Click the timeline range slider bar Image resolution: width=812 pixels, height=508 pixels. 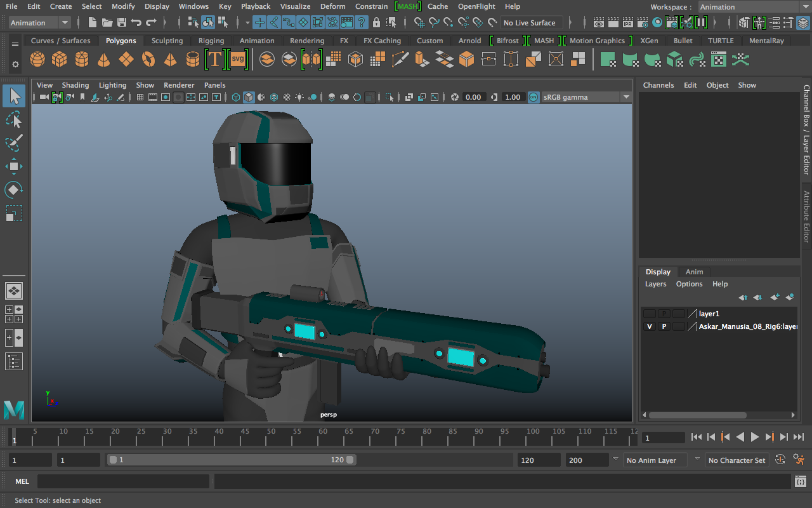pos(232,460)
